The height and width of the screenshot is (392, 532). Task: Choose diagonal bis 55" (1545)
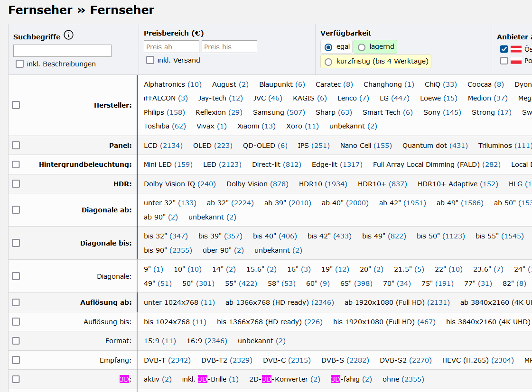500,236
